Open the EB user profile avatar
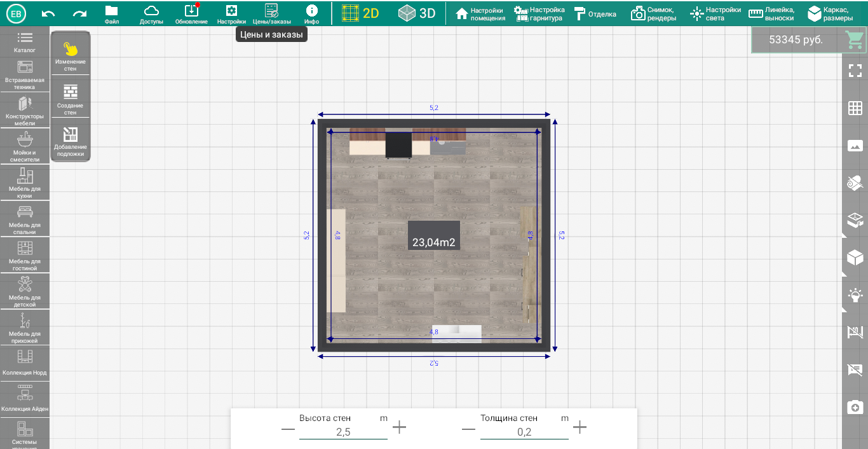 (17, 13)
